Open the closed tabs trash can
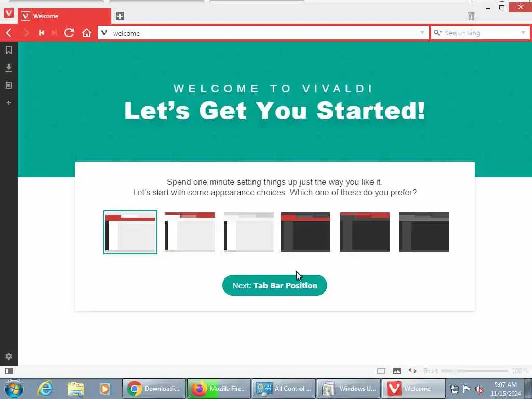The width and height of the screenshot is (532, 399). pos(471,16)
